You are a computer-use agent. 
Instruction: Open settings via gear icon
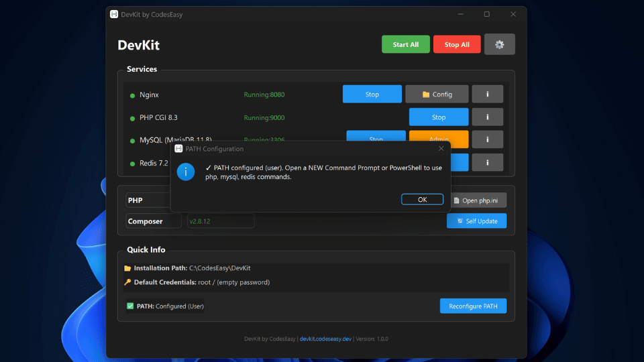click(499, 44)
